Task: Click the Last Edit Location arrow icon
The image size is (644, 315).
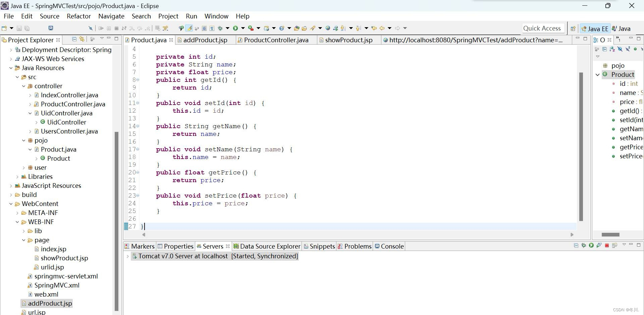Action: (374, 28)
